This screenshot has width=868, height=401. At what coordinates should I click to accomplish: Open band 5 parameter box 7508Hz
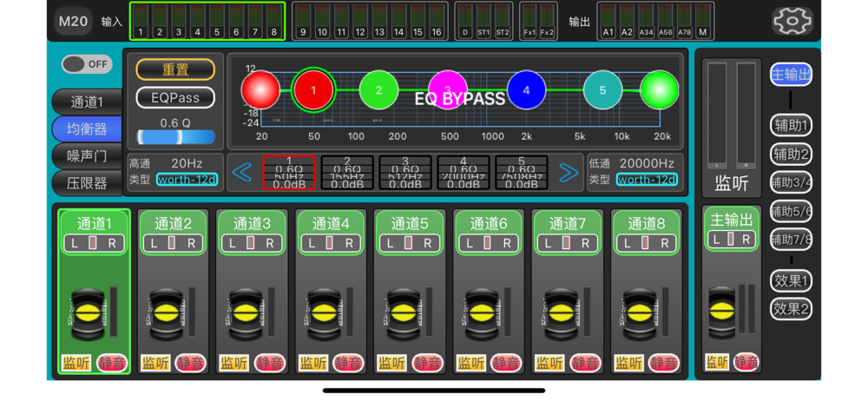(x=522, y=173)
